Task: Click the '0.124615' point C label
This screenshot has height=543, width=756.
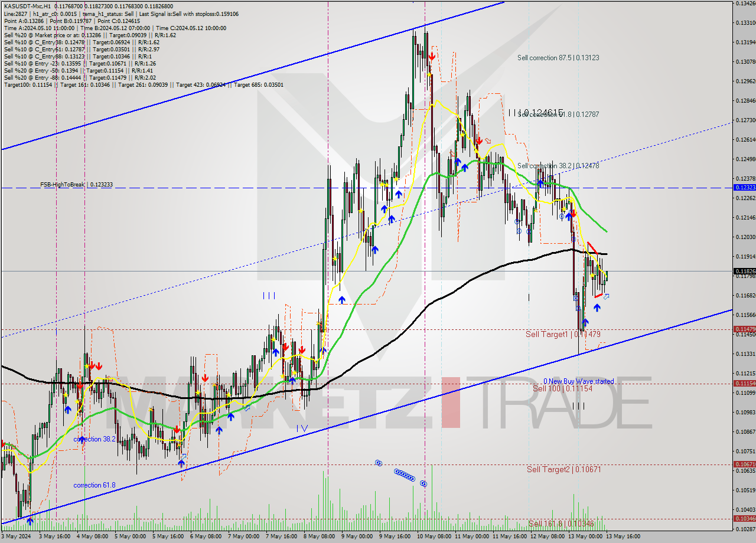Action: 543,112
